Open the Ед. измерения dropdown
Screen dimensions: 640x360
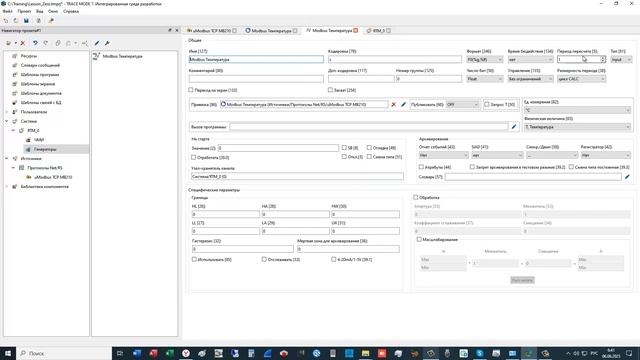click(x=577, y=110)
